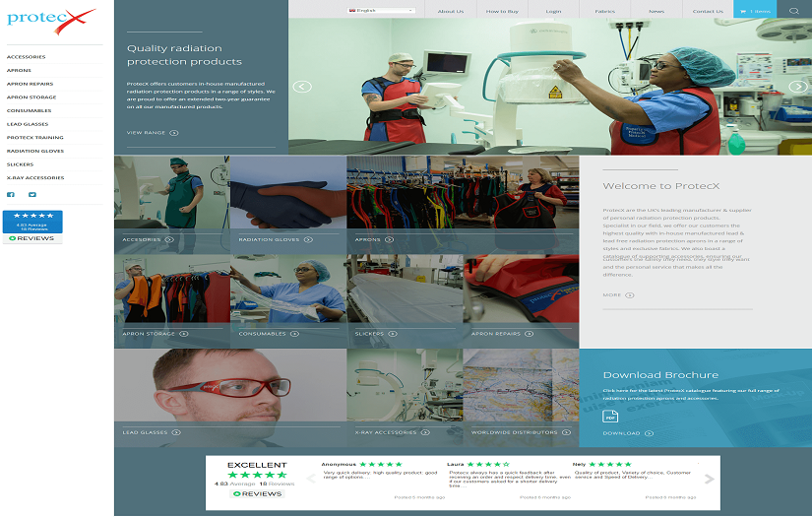Open Nely's review text
The image size is (812, 517).
point(632,475)
